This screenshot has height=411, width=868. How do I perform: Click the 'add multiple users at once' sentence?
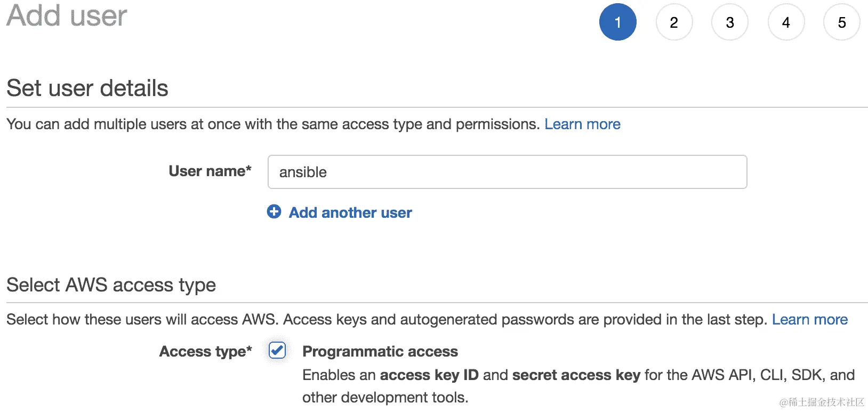tap(273, 124)
